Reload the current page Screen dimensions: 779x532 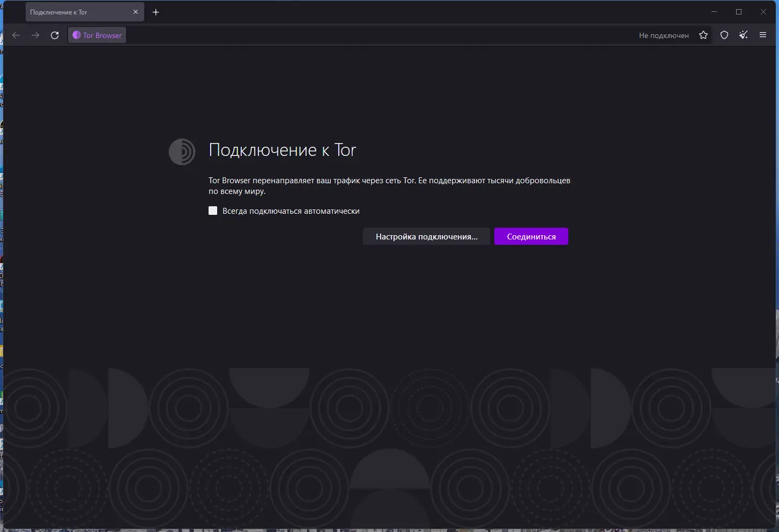[x=55, y=35]
